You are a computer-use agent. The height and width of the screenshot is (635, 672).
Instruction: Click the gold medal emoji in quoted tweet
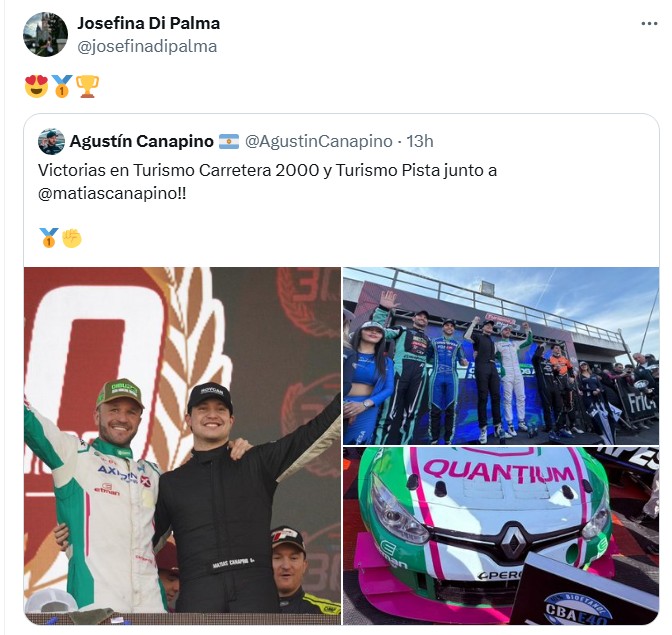click(x=48, y=238)
